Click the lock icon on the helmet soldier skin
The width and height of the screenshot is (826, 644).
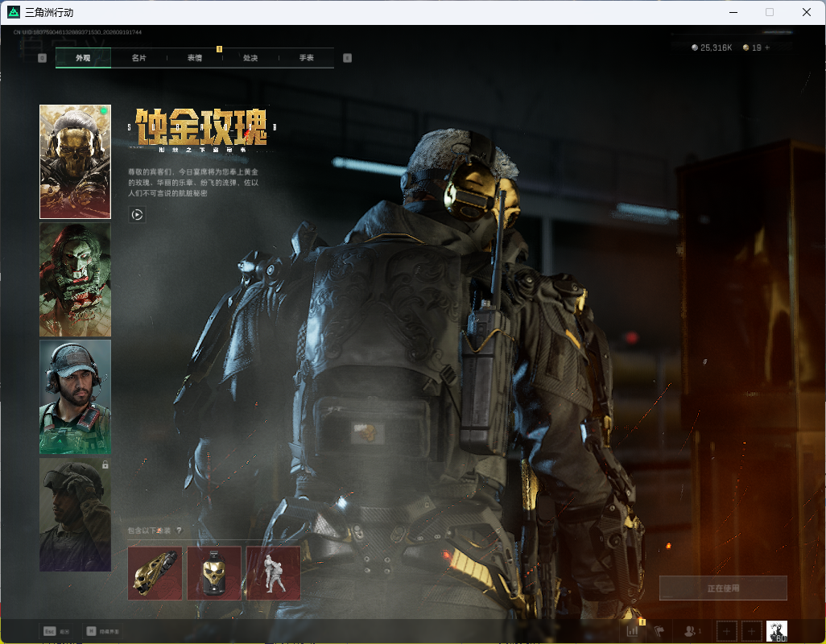pos(105,464)
